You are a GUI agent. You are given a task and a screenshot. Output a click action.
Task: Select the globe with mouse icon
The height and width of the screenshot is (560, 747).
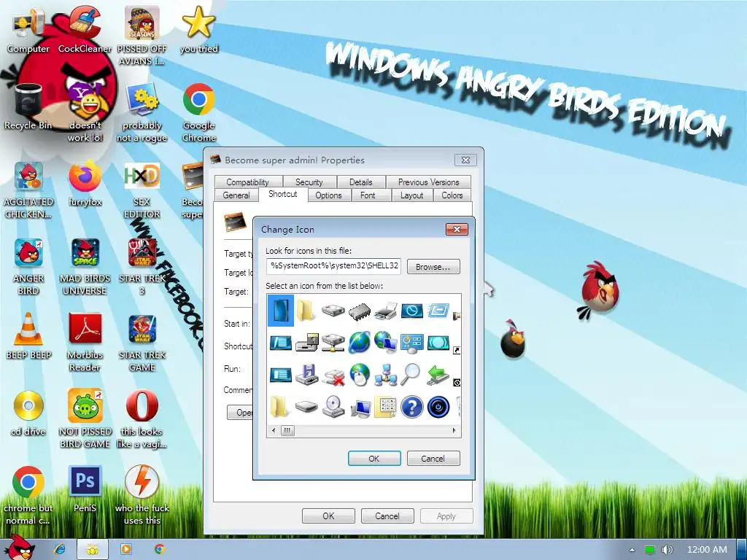point(360,375)
